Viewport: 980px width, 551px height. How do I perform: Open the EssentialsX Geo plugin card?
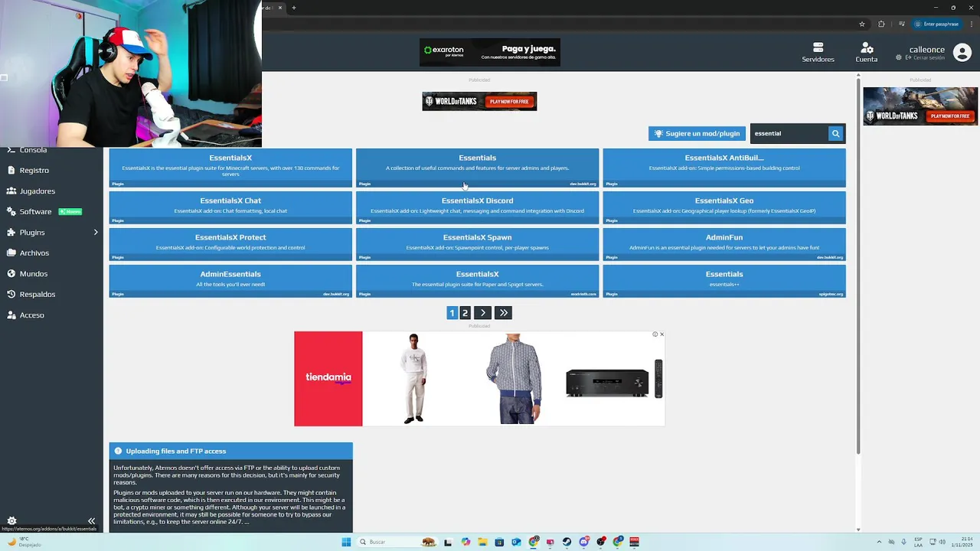coord(724,207)
